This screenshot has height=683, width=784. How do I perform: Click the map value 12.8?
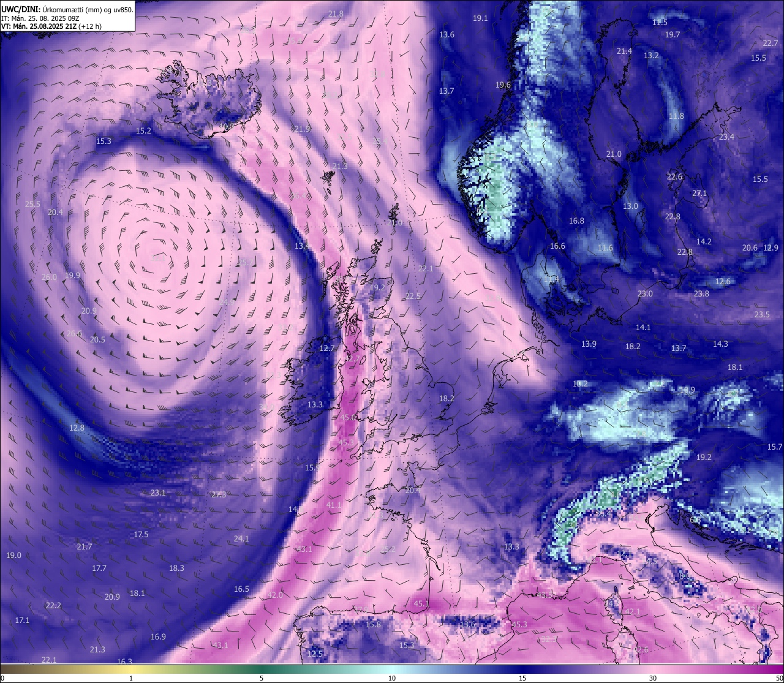point(77,428)
